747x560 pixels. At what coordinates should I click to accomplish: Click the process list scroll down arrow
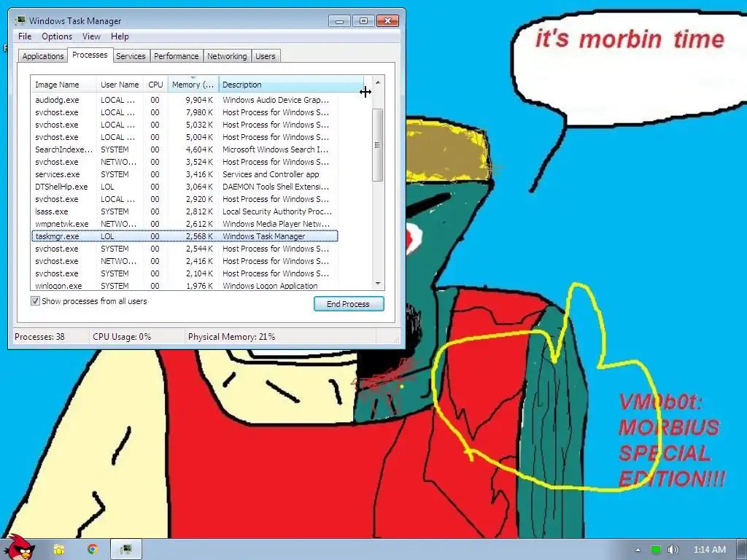coord(378,284)
